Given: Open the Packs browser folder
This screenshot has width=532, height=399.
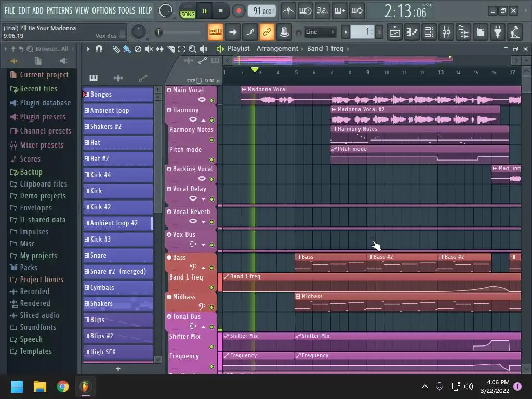Looking at the screenshot, I should point(23,268).
